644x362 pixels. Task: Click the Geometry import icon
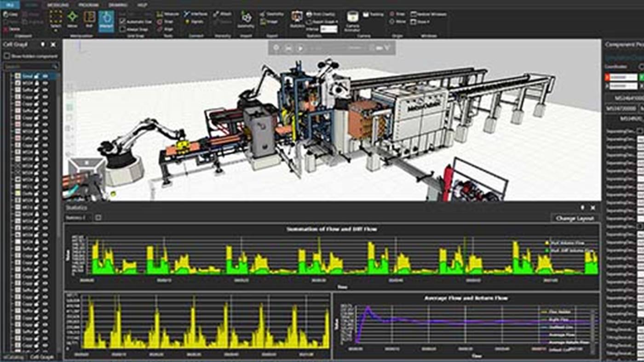(x=247, y=20)
